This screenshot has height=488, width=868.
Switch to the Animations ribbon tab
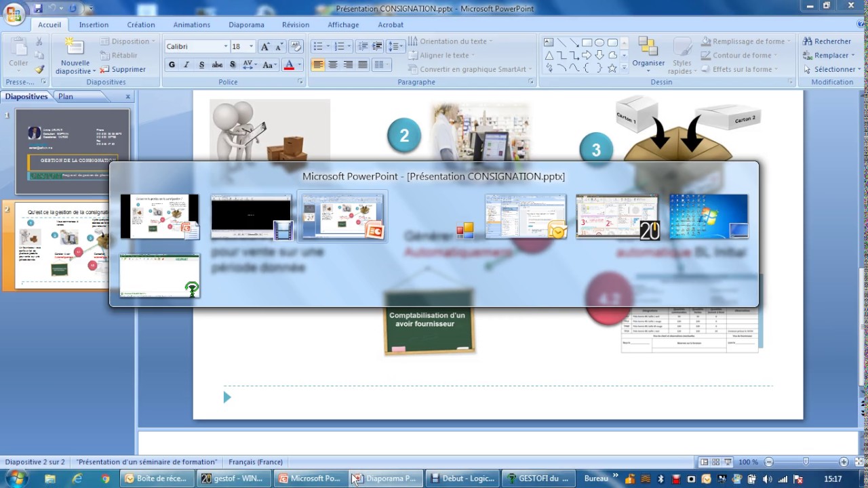point(192,24)
